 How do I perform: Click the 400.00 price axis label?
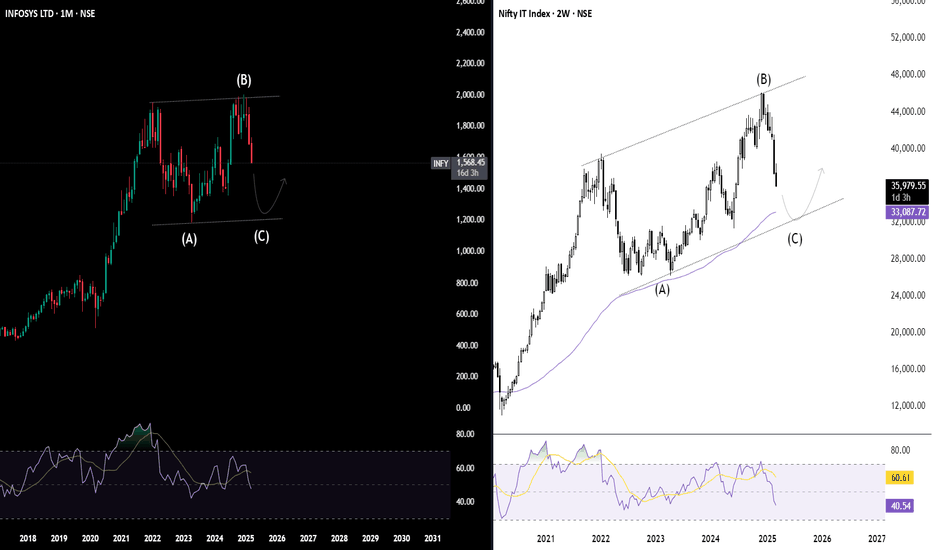coord(467,345)
